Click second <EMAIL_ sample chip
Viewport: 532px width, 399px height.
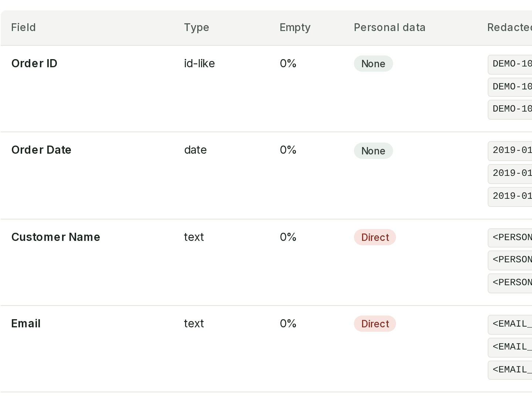pos(510,347)
